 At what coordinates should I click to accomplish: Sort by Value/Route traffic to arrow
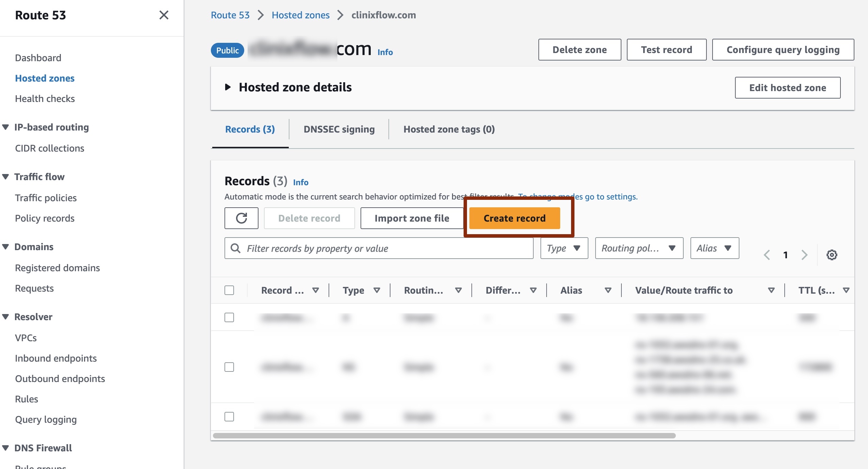click(x=771, y=290)
